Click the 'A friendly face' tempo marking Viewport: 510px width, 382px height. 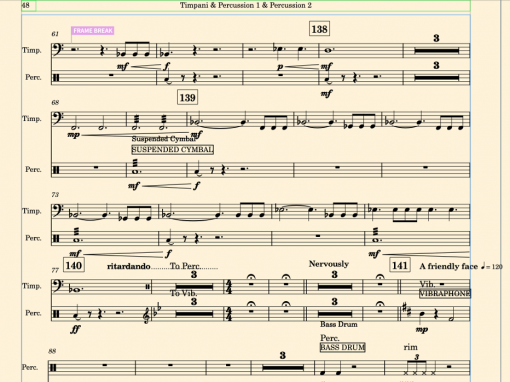(x=449, y=266)
